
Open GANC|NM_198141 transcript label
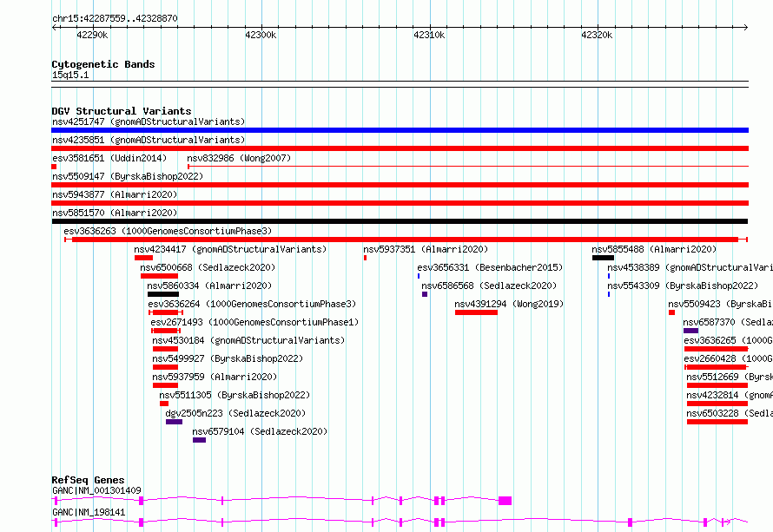click(x=89, y=512)
